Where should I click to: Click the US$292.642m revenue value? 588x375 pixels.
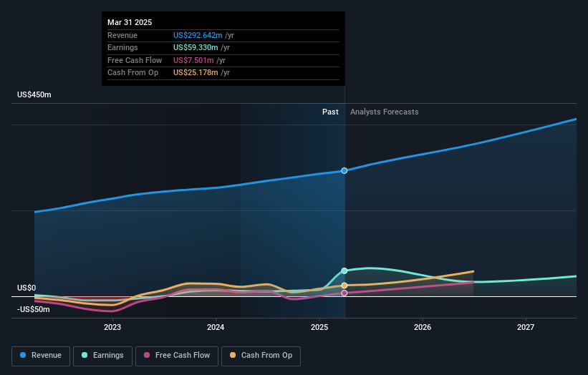tap(198, 35)
